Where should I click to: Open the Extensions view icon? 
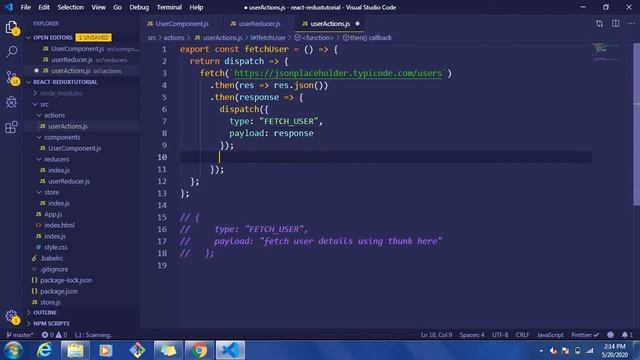[x=11, y=127]
